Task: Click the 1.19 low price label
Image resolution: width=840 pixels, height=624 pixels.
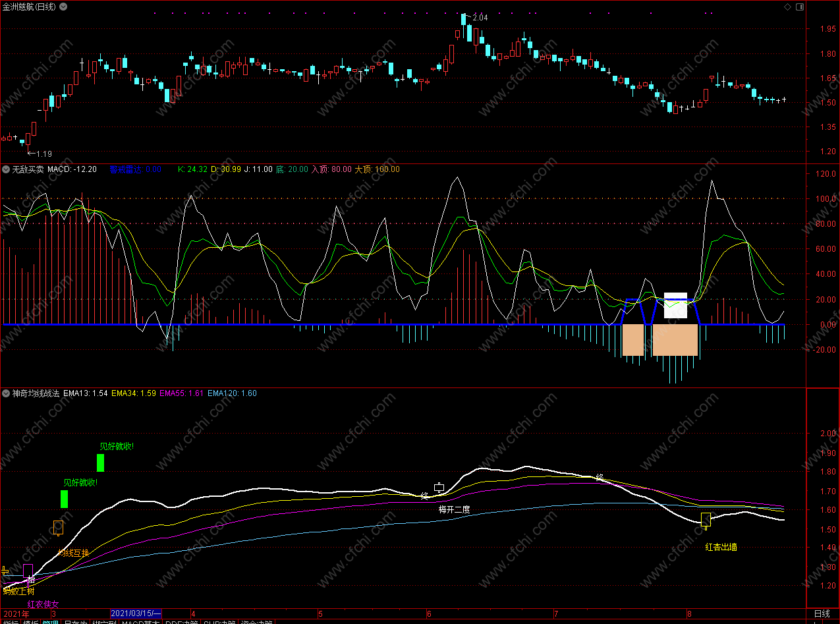Action: [43, 154]
